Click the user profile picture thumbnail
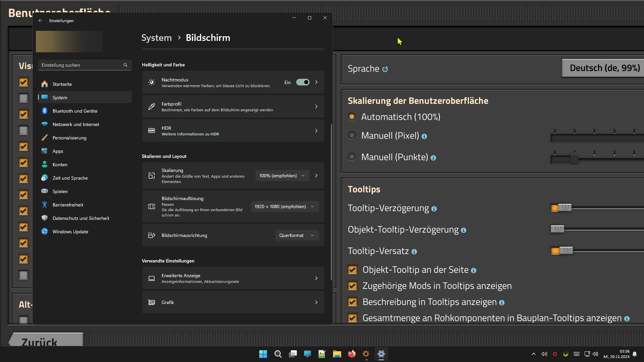This screenshot has width=644, height=362. click(69, 42)
